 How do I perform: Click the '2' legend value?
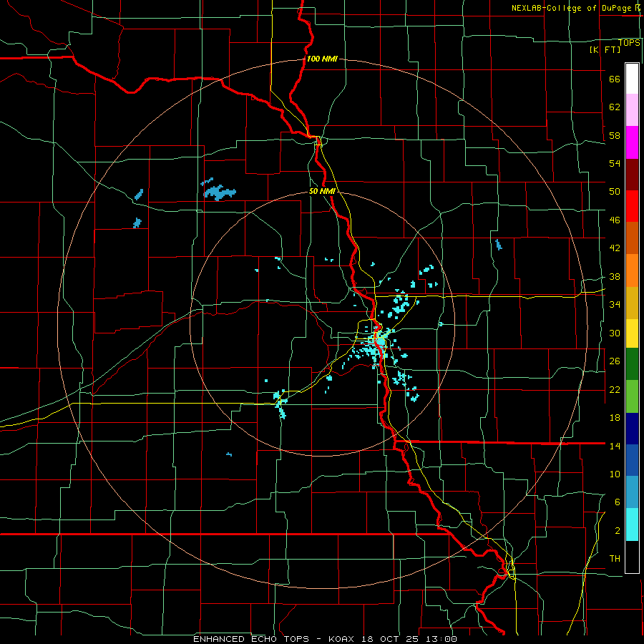[x=617, y=530]
